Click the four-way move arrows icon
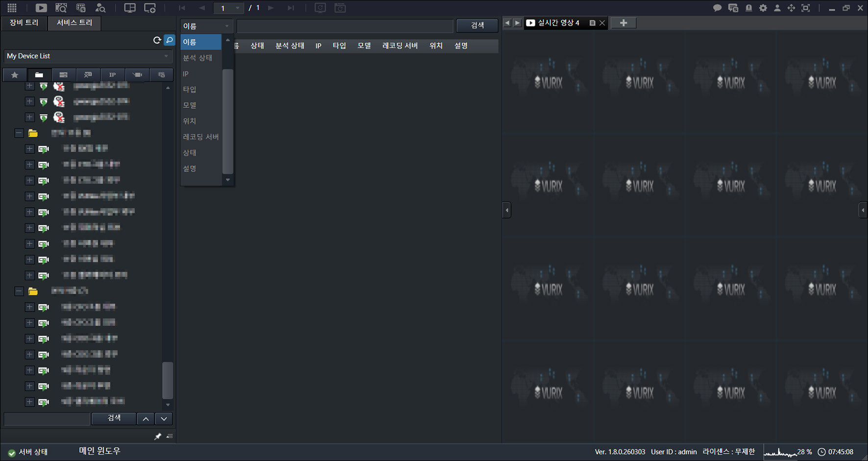Image resolution: width=868 pixels, height=461 pixels. 791,8
